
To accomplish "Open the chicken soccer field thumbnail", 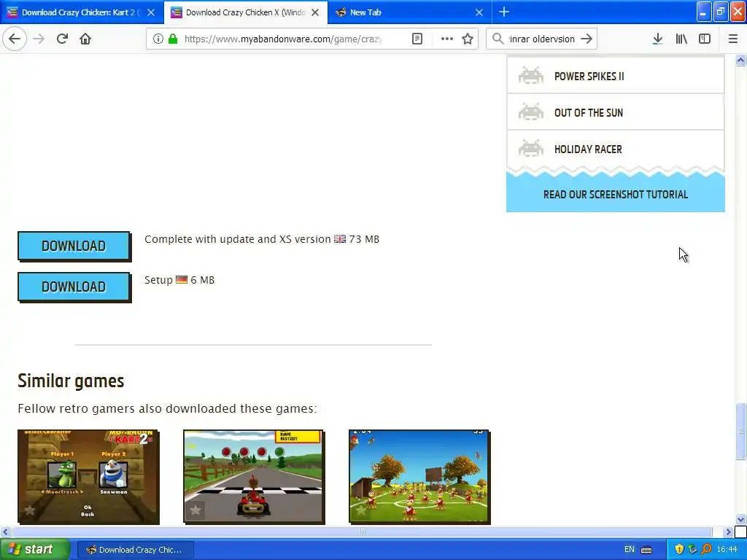I will click(419, 477).
